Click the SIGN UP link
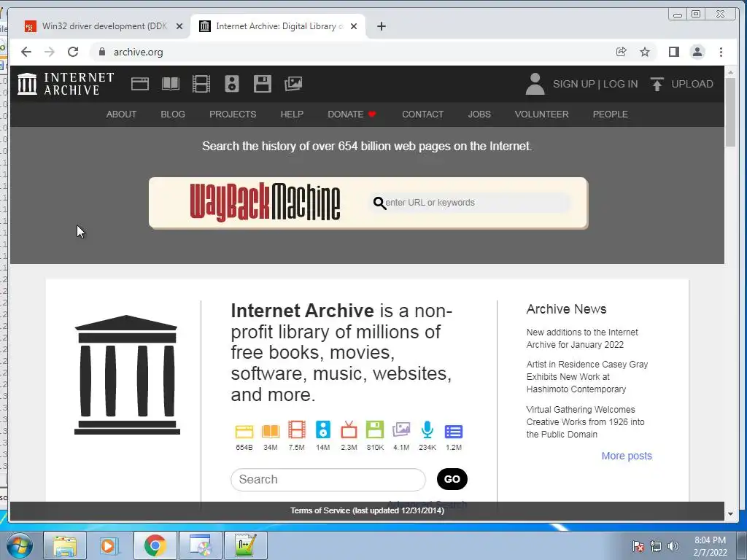Image resolution: width=747 pixels, height=560 pixels. click(573, 84)
